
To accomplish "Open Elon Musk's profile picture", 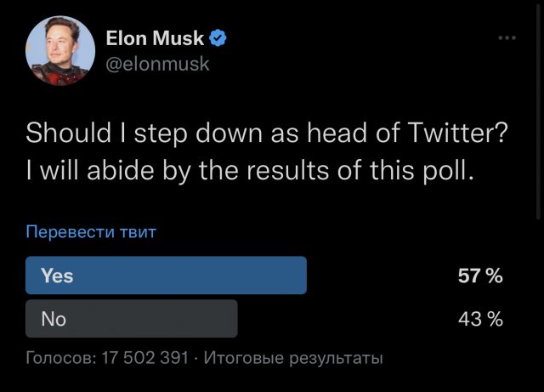I will pyautogui.click(x=59, y=50).
